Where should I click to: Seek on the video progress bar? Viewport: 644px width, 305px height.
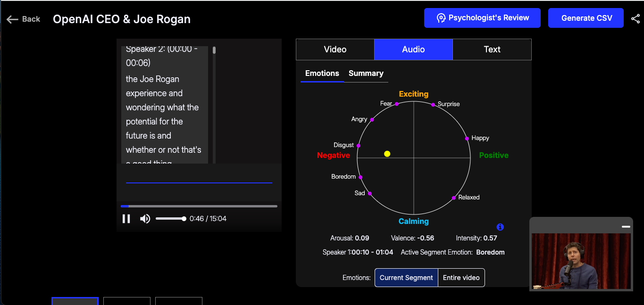tap(199, 206)
